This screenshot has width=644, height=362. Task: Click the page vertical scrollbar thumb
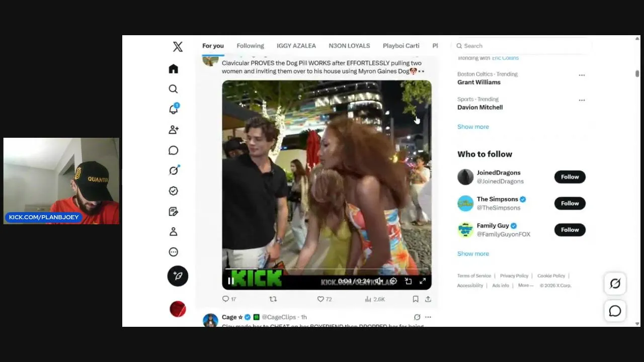tap(637, 73)
